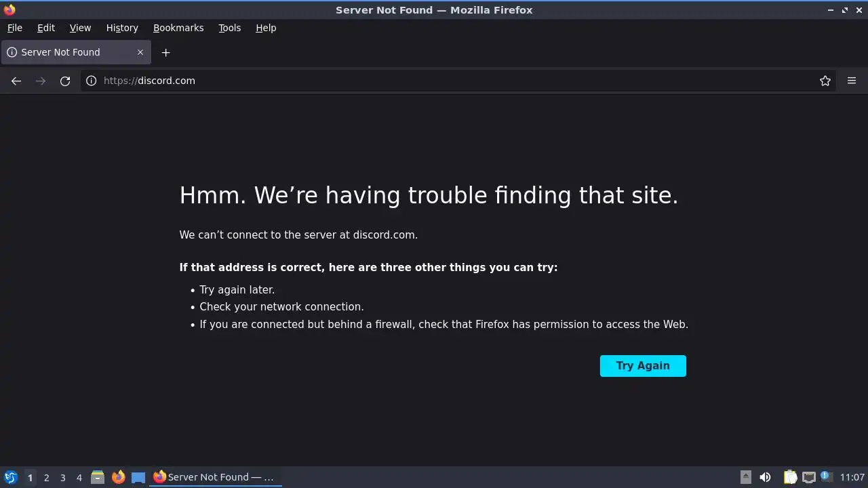Open the network connection tray icon
868x488 pixels.
coord(809,477)
